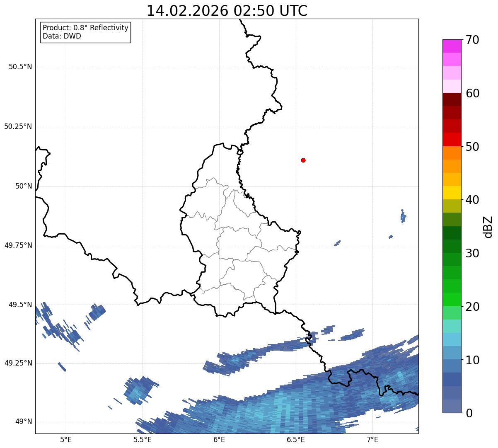Click the 30 value on the colorbar
Screen dimensions: 498x448
tap(472, 253)
